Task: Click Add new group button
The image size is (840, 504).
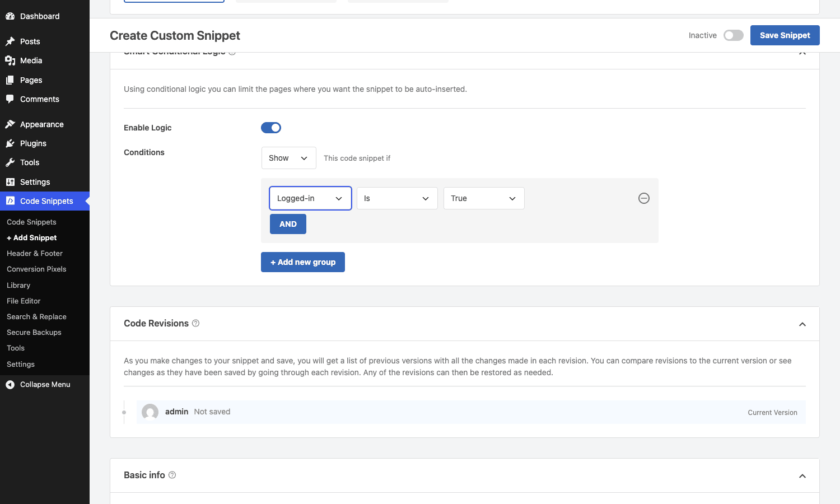Action: 303,262
